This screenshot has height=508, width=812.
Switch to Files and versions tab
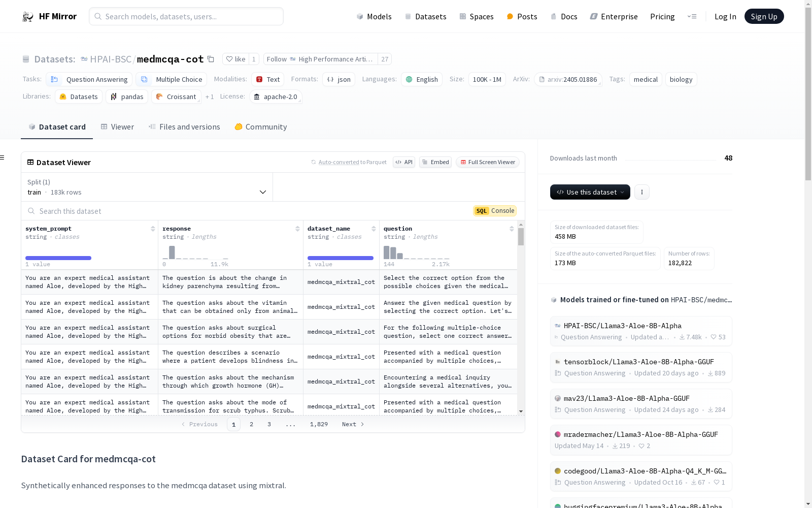click(x=184, y=127)
